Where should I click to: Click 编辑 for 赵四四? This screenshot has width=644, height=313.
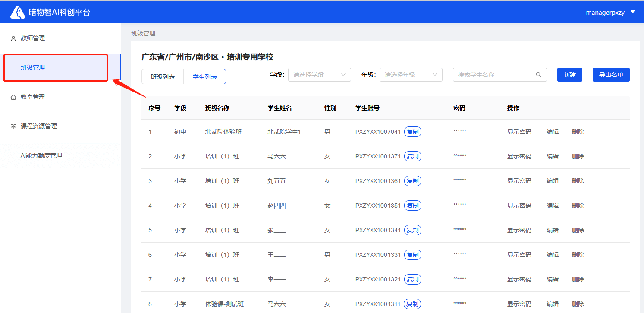click(553, 206)
